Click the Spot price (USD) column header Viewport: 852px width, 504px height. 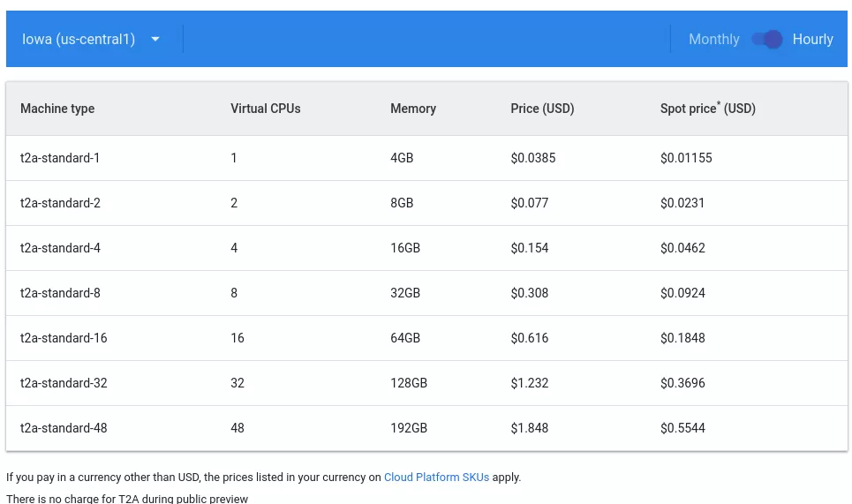tap(708, 109)
